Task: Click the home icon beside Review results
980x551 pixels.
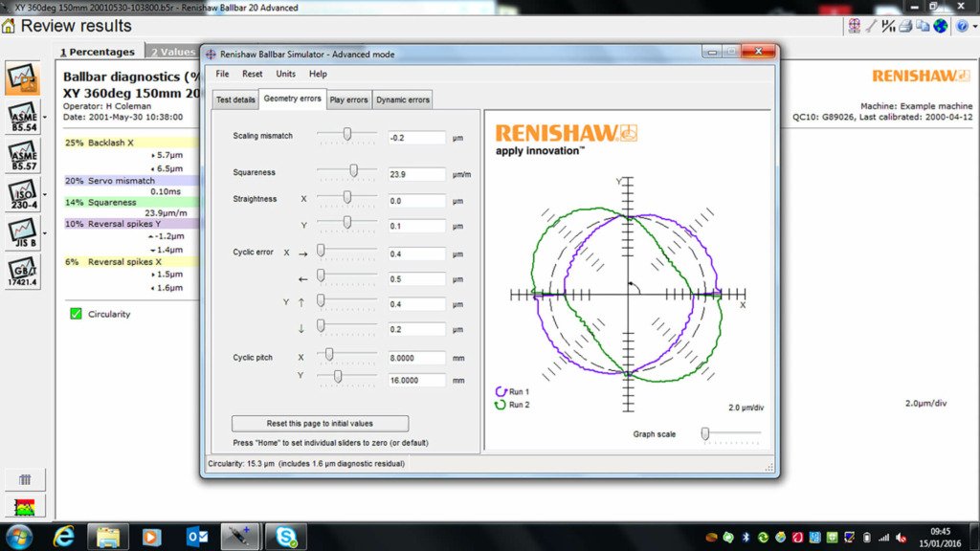Action: coord(9,26)
